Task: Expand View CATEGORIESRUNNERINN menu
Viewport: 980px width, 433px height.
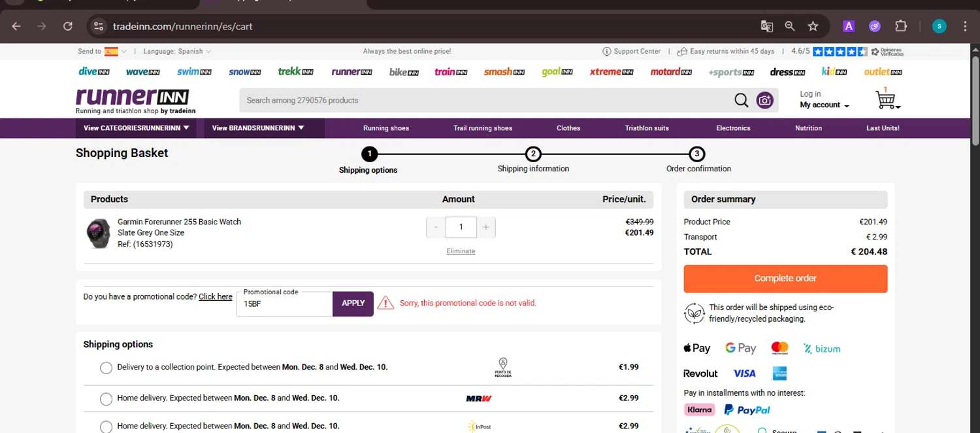Action: 137,128
